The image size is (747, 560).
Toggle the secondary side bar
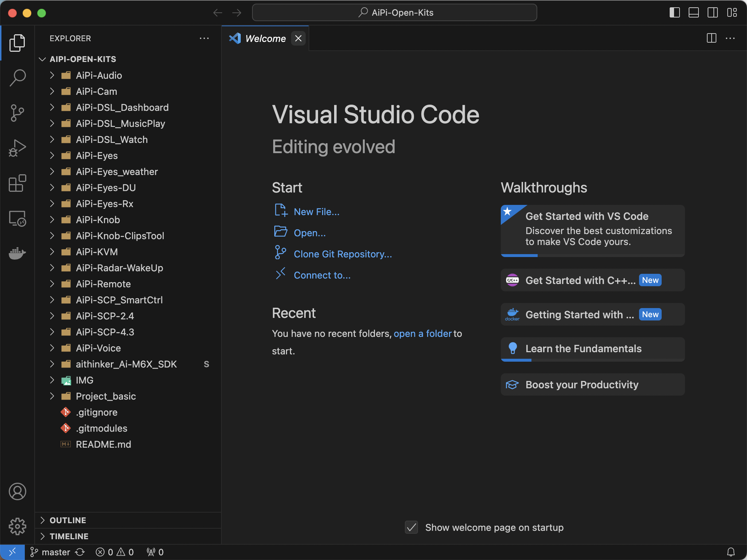point(713,13)
